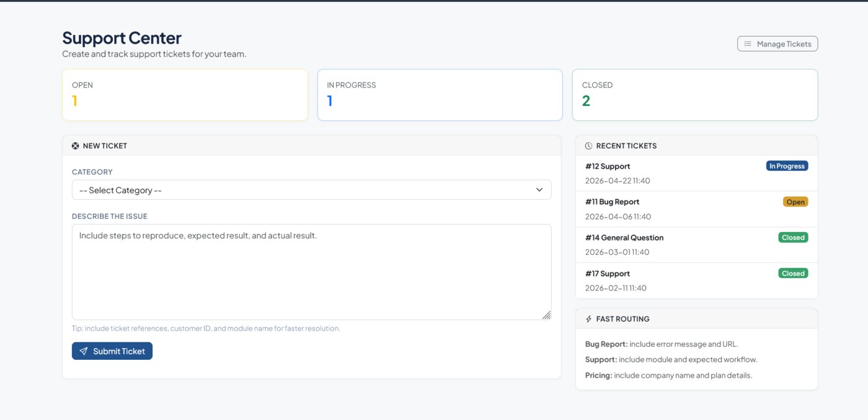868x420 pixels.
Task: Click inside the issue description text area
Action: pyautogui.click(x=312, y=271)
